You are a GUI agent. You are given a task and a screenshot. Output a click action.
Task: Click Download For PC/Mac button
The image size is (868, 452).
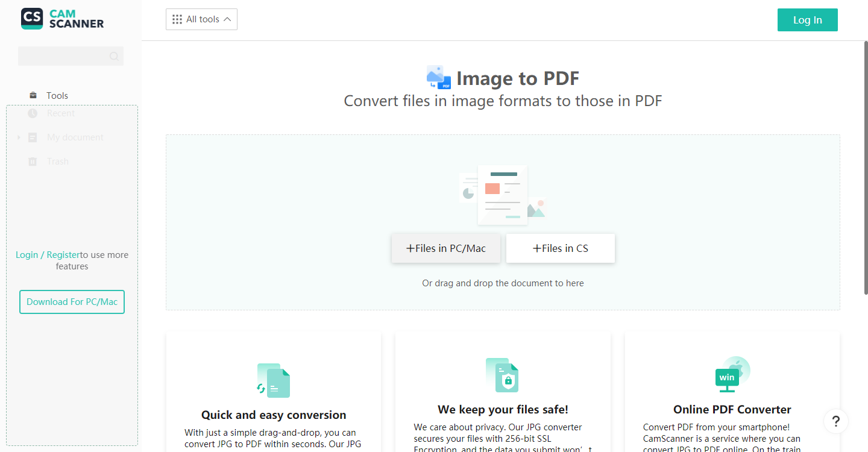pos(72,302)
